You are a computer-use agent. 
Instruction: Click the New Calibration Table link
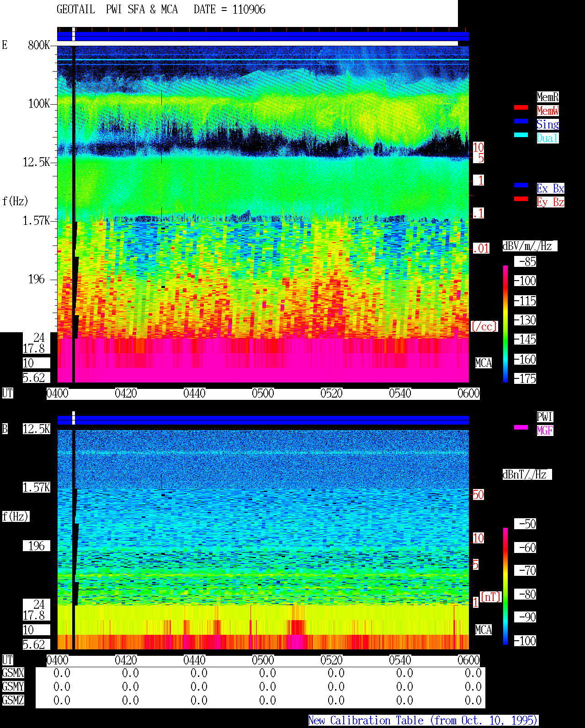423,721
